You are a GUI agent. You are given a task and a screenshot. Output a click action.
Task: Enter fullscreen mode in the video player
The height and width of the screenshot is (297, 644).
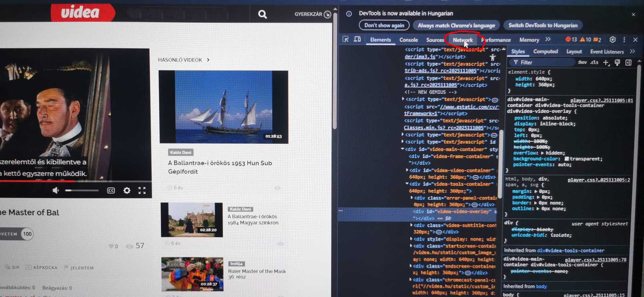(x=142, y=191)
